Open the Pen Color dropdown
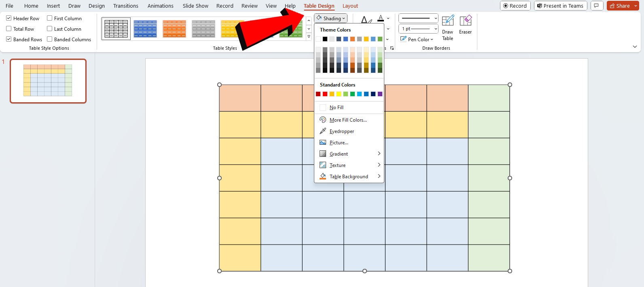 pyautogui.click(x=417, y=39)
